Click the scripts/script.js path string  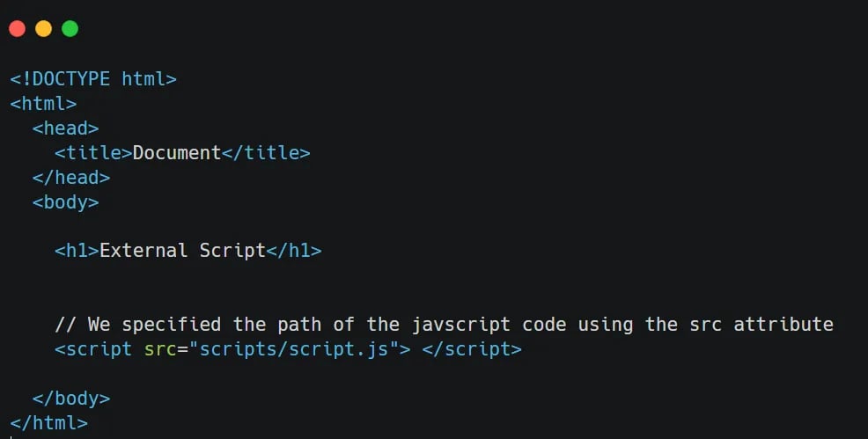[x=294, y=349]
